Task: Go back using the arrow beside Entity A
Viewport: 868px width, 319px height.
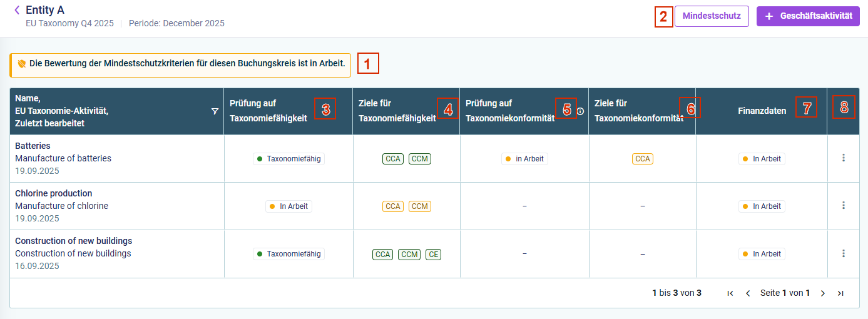Action: tap(17, 10)
